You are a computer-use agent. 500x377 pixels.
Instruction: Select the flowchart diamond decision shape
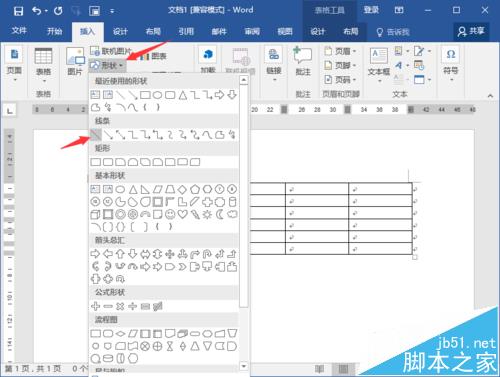120,333
